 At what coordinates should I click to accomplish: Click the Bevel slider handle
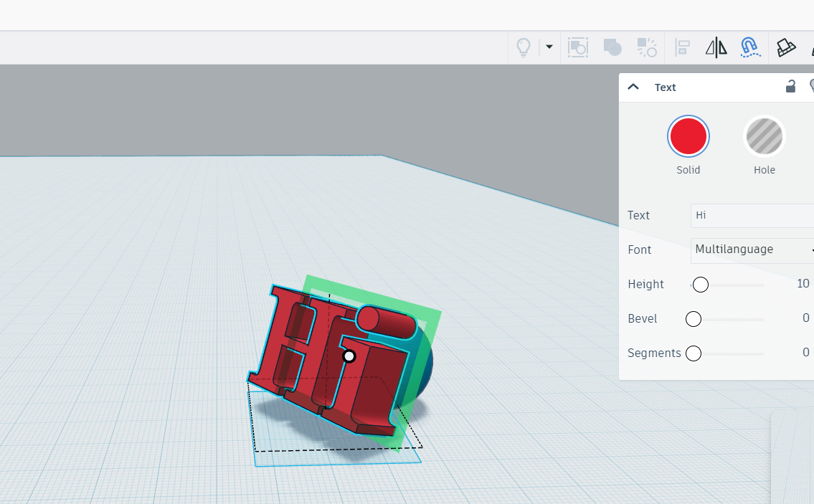click(694, 319)
